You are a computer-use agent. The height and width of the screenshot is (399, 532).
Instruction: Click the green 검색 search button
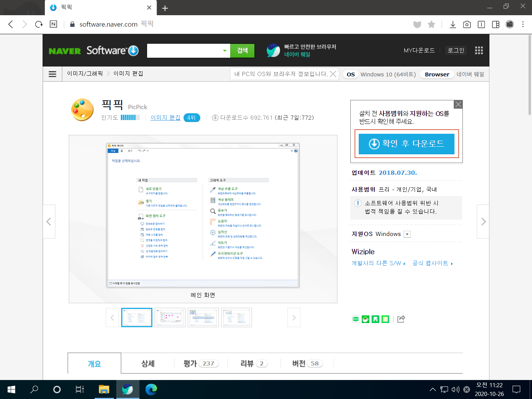(x=242, y=51)
